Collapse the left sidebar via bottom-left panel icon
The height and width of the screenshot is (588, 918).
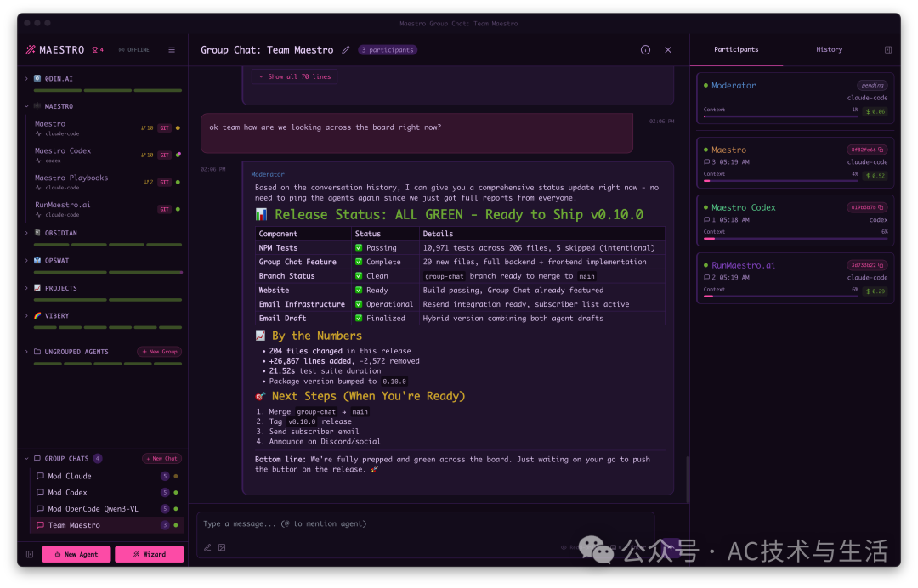[30, 554]
